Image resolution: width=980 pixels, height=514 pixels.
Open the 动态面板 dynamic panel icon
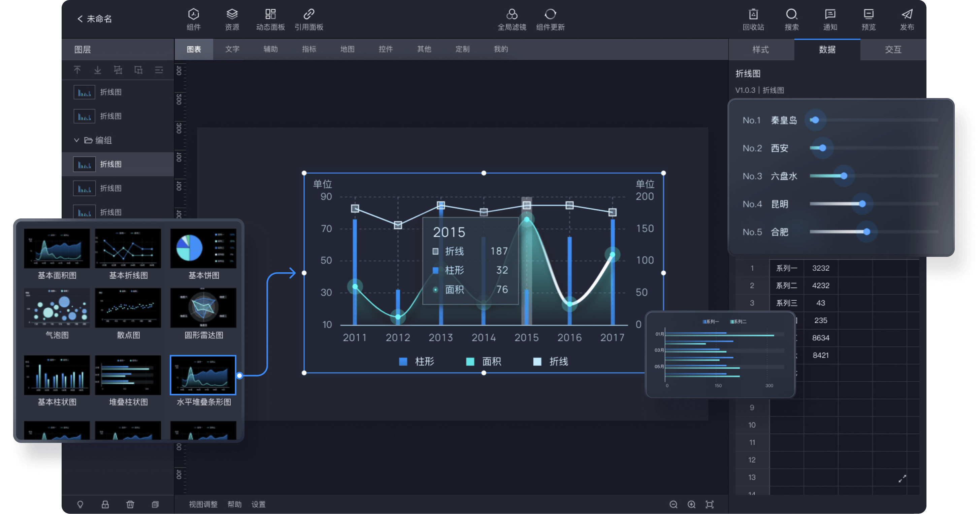270,15
